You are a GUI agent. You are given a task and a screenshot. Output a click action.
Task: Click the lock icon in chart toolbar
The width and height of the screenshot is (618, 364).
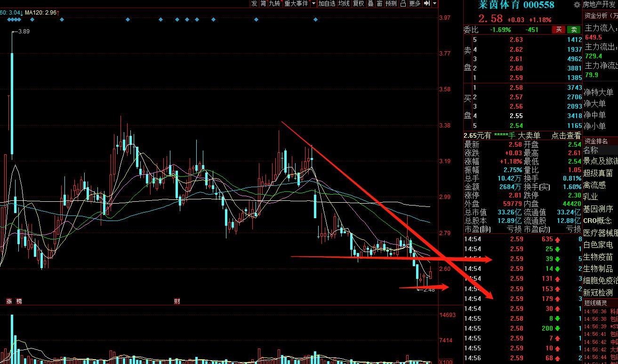[403, 3]
